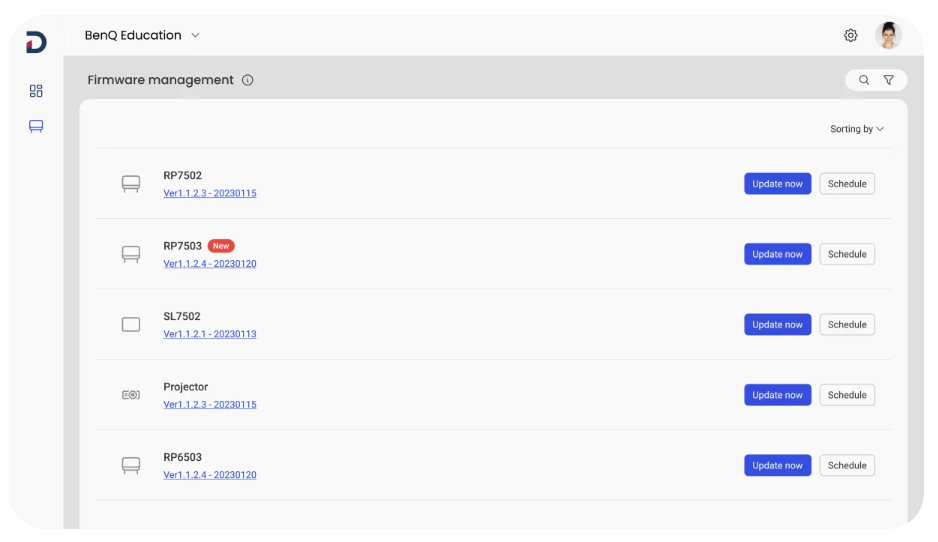Open RP7502 firmware version link

[210, 193]
